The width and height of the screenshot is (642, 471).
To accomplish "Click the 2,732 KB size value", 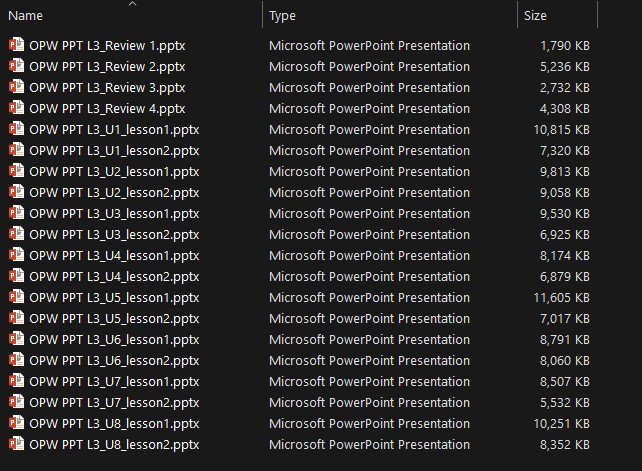I will click(565, 88).
